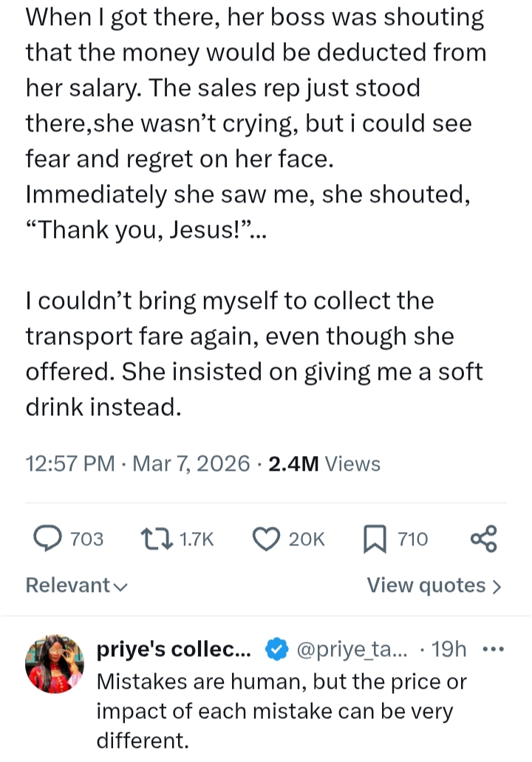Click the priye's collec... display name
This screenshot has height=762, width=532.
(x=174, y=650)
